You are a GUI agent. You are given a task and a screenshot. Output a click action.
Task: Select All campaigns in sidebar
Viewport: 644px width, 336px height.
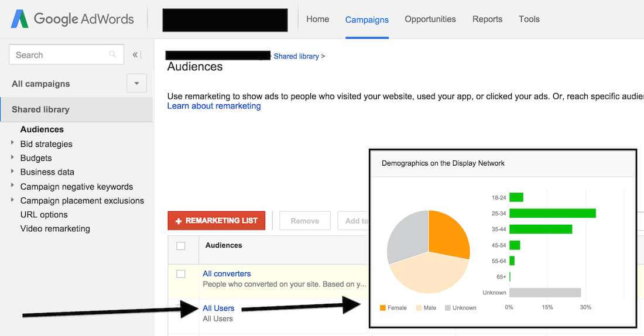coord(40,84)
